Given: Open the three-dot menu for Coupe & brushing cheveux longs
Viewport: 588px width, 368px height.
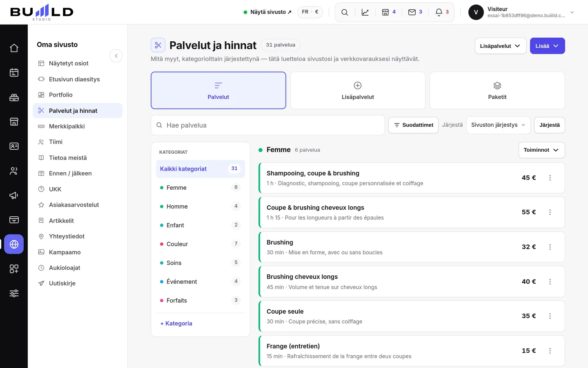Looking at the screenshot, I should pos(550,212).
